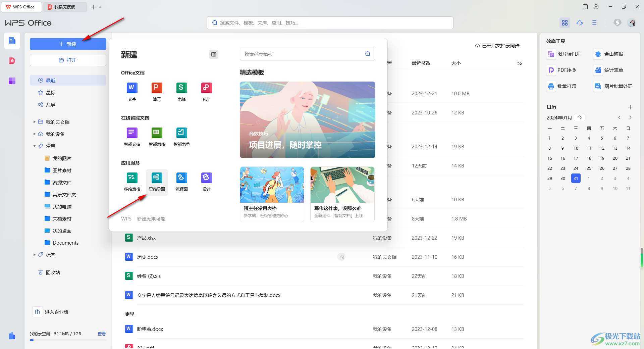Click the cloud sync icon in header
The width and height of the screenshot is (644, 349).
pyautogui.click(x=580, y=23)
